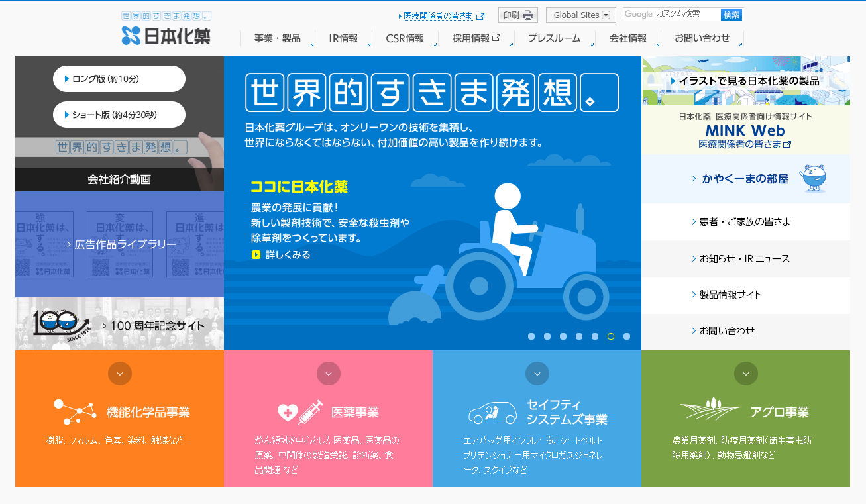This screenshot has width=866, height=504.
Task: Expand the blue セイフティシステムズ事業 chevron
Action: (x=537, y=374)
